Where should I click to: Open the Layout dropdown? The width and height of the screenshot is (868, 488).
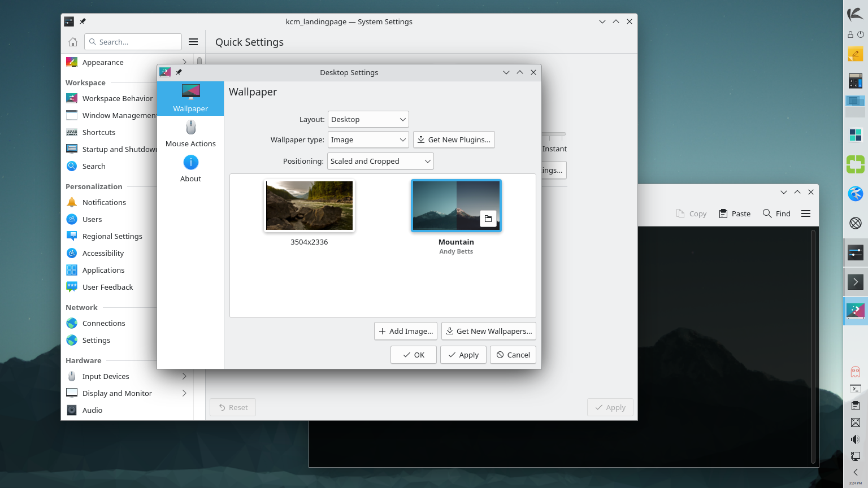click(368, 119)
